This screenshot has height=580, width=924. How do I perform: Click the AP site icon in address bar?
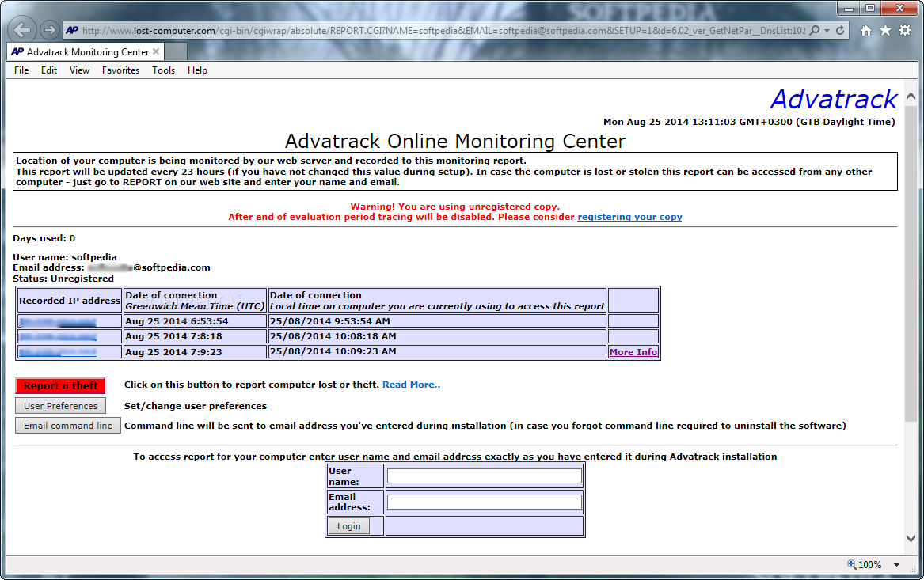click(72, 30)
